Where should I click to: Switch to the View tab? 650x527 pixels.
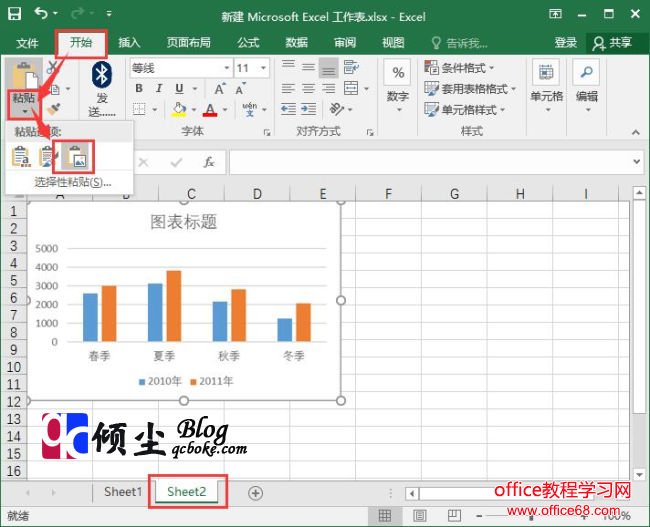click(393, 43)
